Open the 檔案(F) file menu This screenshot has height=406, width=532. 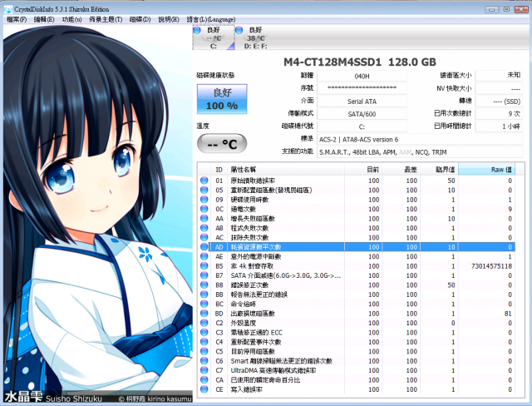point(17,20)
